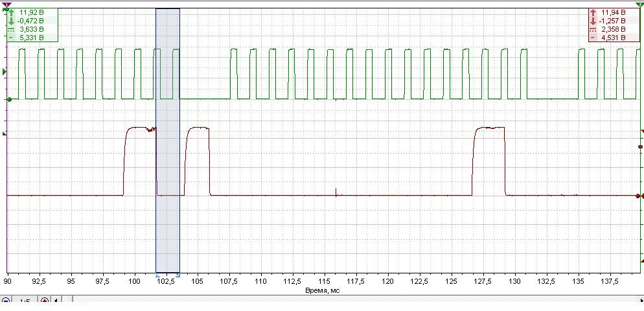Click red channel minimum voltage down-arrow icon

point(593,21)
